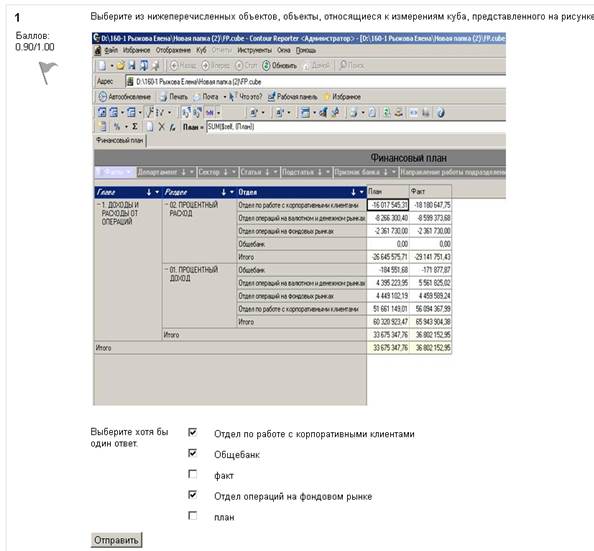This screenshot has width=594, height=551.
Task: Click the План column header
Action: 388,192
